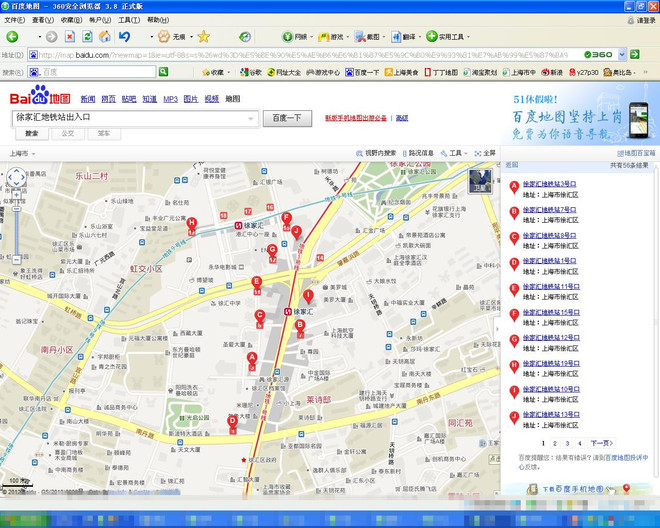This screenshot has height=528, width=660.
Task: Open result 徐家汇地铁站3号口
Action: click(x=549, y=184)
